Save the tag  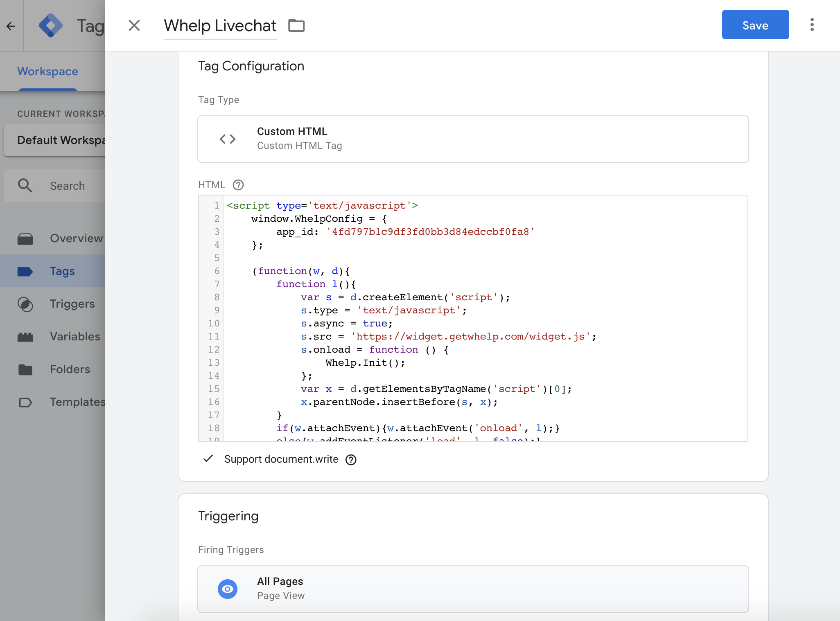755,25
